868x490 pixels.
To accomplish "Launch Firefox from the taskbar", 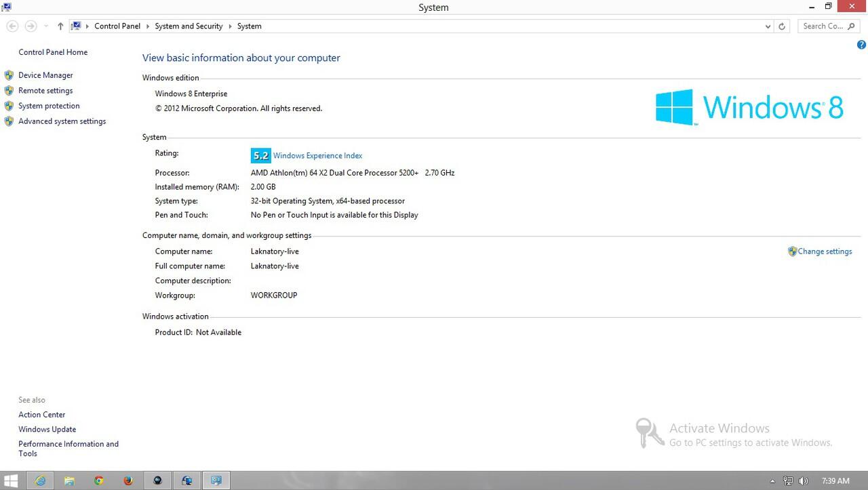I will point(128,481).
